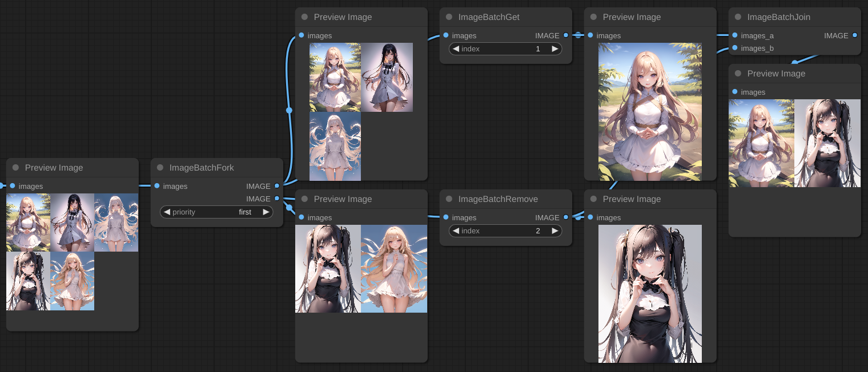Open the priority "first" selector in ImageBatchFork
868x372 pixels.
click(x=217, y=212)
